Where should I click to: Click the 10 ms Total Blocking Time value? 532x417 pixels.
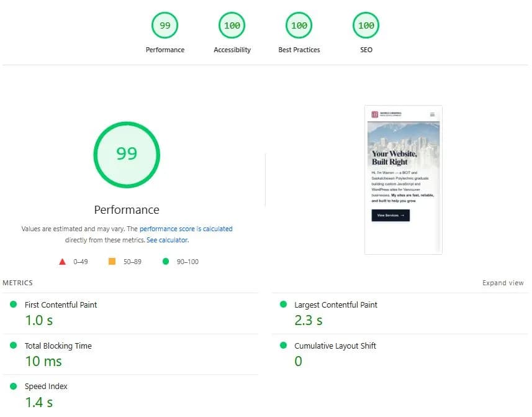coord(43,361)
